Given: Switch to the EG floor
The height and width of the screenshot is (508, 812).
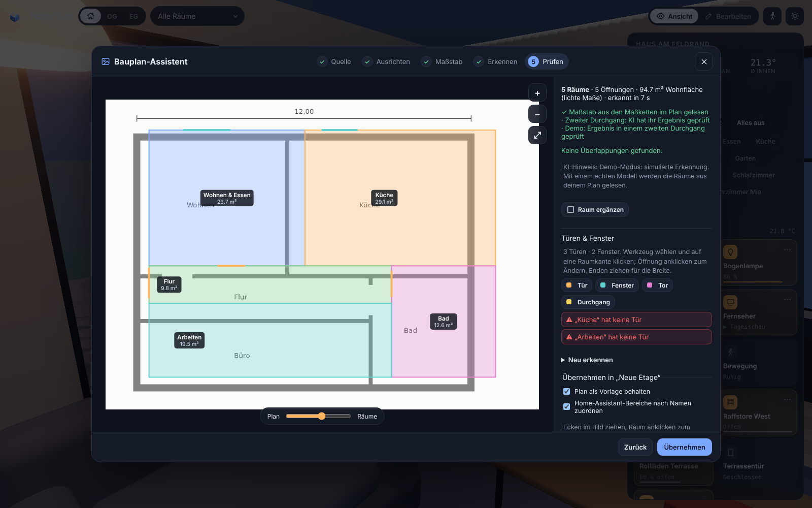Looking at the screenshot, I should 133,16.
